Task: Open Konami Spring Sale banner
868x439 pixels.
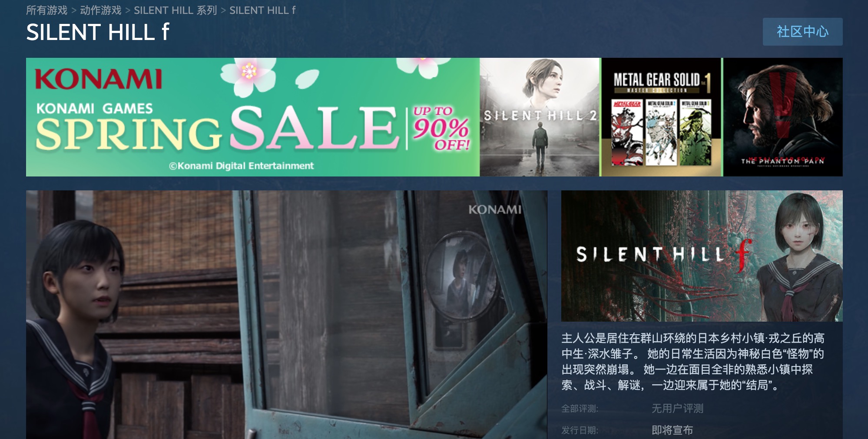Action: click(253, 117)
